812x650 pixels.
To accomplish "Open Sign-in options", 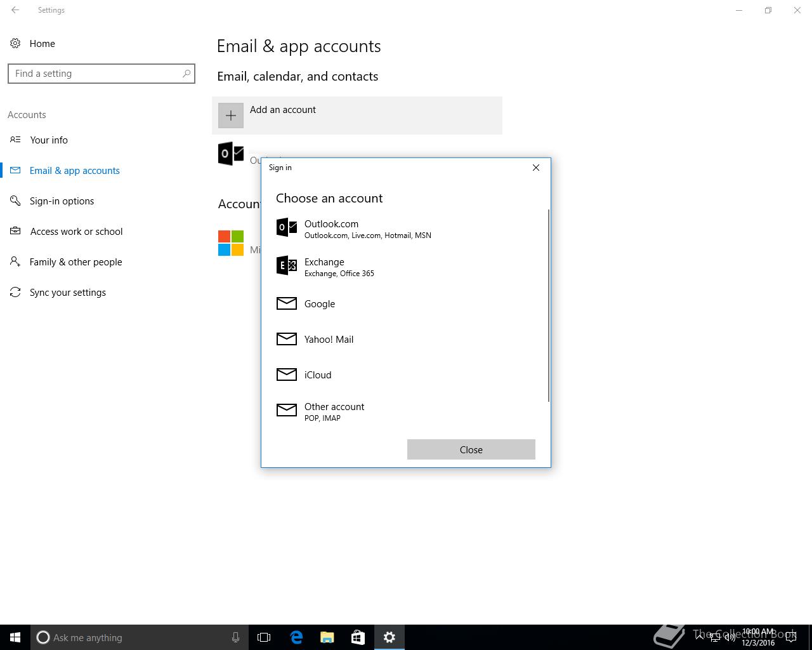I will (x=62, y=201).
